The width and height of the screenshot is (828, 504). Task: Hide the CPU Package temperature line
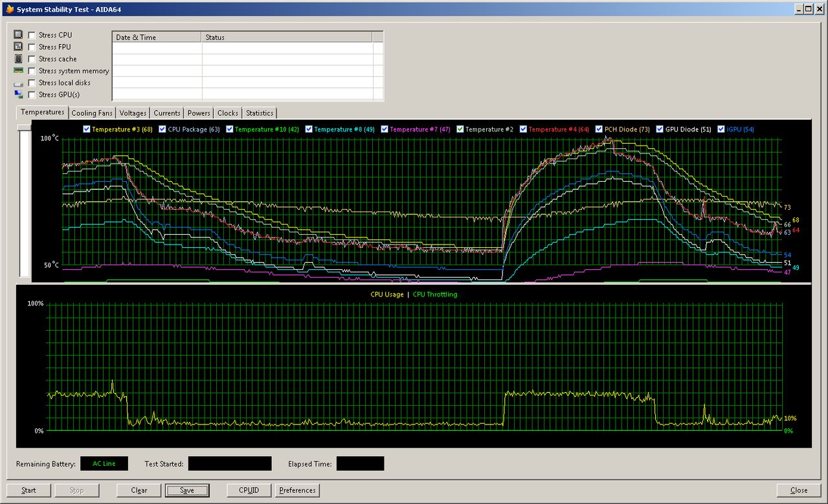click(162, 129)
